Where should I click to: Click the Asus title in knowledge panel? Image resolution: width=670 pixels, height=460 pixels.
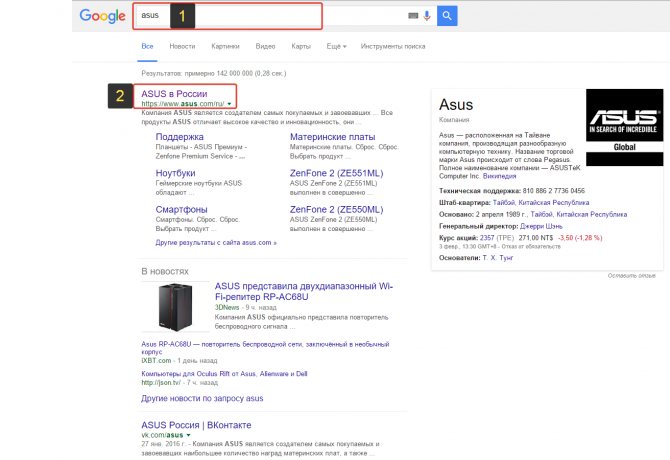point(456,105)
